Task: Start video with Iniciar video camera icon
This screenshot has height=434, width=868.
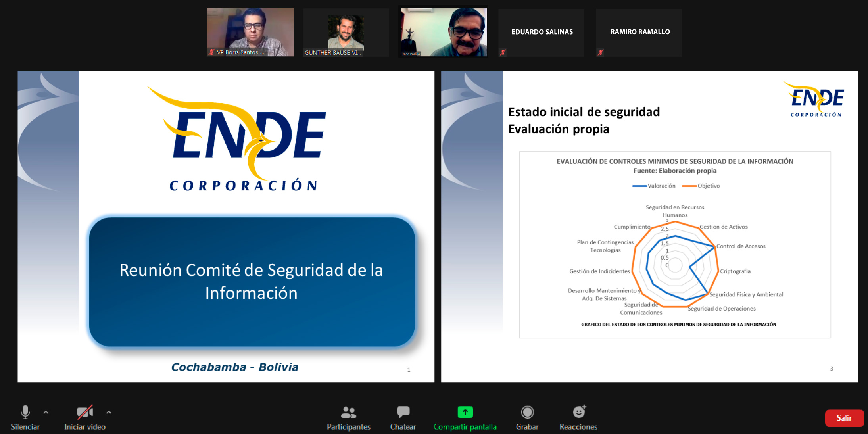Action: (85, 412)
